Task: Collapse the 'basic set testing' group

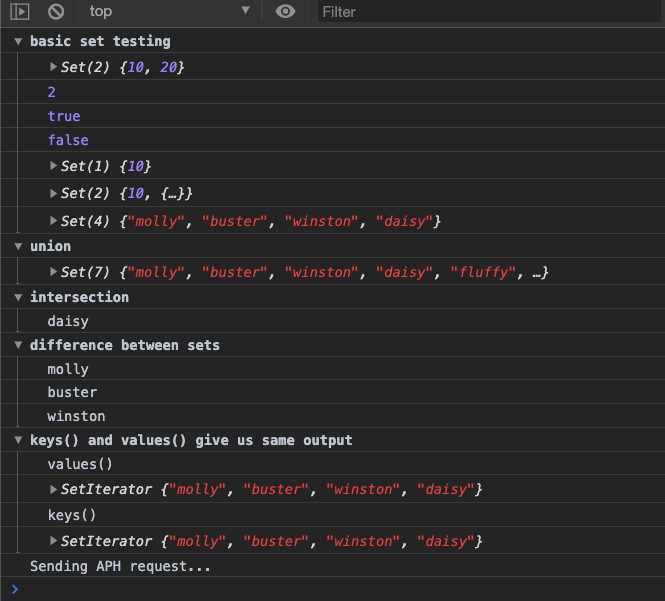Action: (x=18, y=41)
